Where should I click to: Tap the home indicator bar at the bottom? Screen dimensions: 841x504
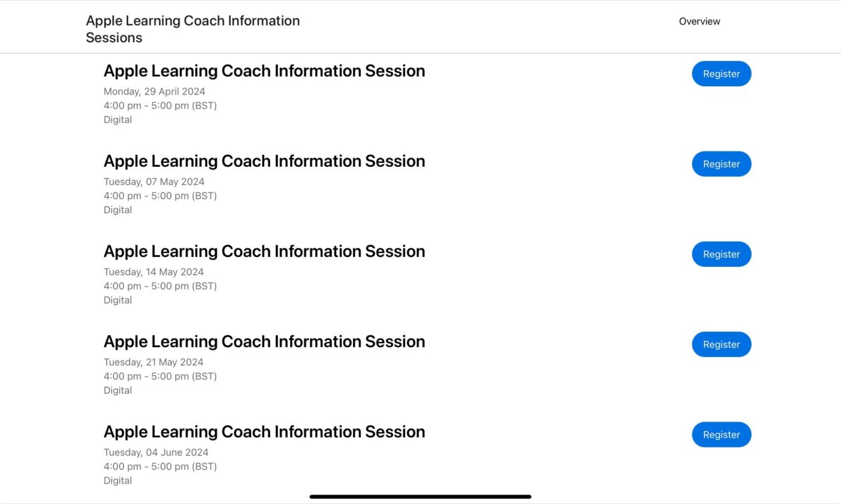(420, 497)
